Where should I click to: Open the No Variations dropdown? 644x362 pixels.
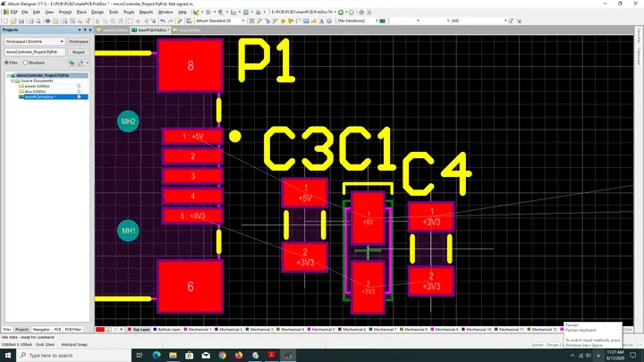click(x=358, y=21)
